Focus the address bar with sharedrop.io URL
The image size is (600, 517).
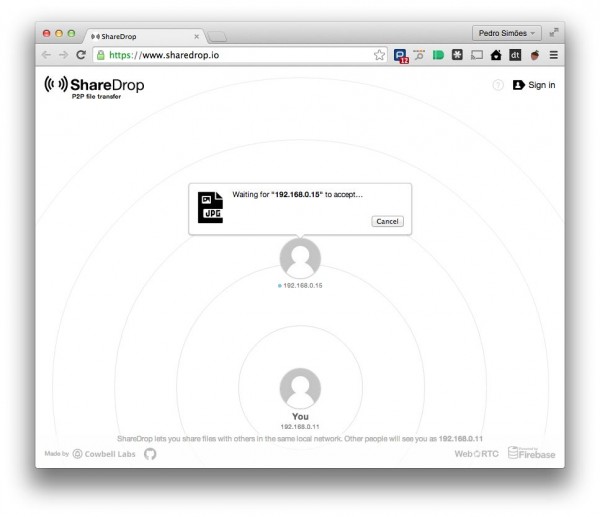(x=240, y=55)
